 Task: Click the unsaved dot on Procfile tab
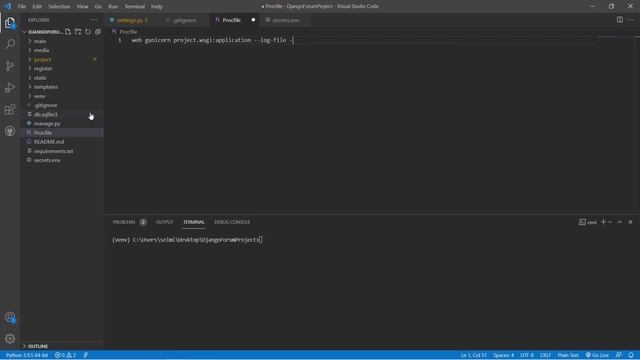tap(253, 20)
